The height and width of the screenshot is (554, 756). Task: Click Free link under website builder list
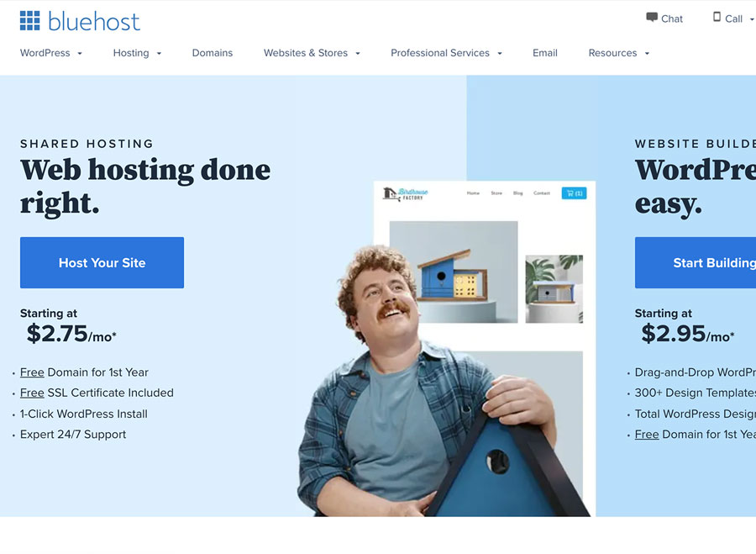coord(647,435)
